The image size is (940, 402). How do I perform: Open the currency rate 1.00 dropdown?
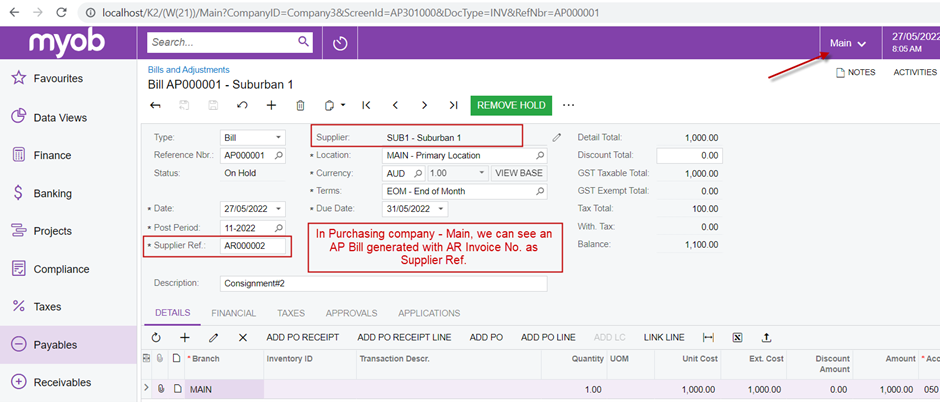[x=482, y=173]
